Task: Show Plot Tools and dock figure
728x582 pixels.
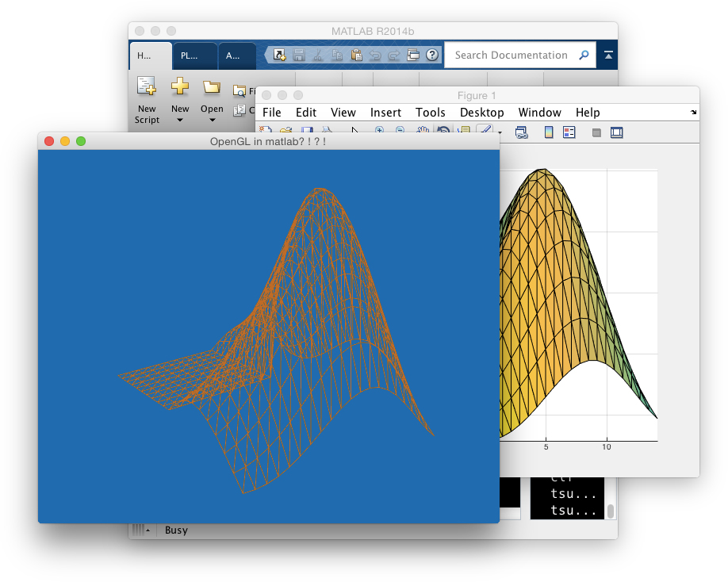Action: 618,132
